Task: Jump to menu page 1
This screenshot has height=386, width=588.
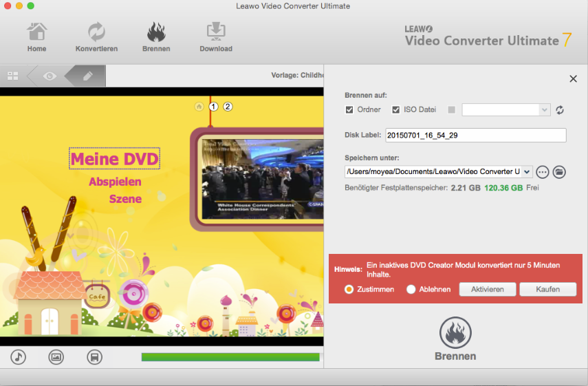Action: tap(213, 107)
